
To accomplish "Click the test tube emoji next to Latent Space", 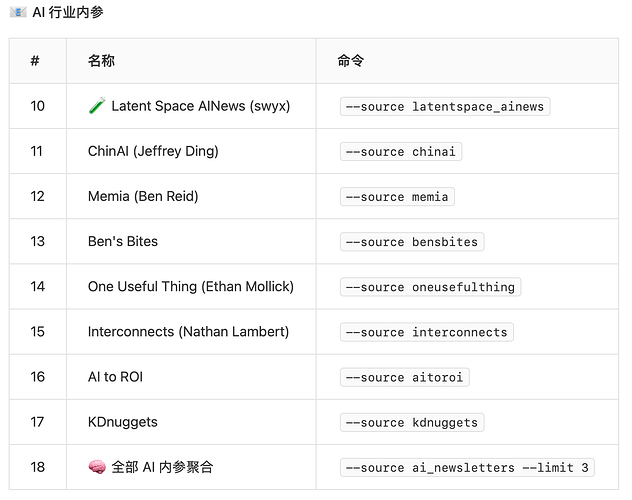I will click(97, 106).
